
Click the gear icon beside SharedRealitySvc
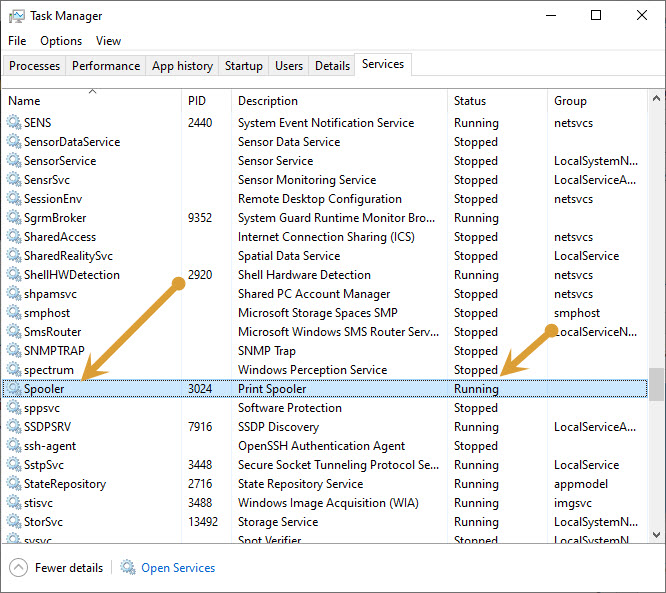point(14,256)
